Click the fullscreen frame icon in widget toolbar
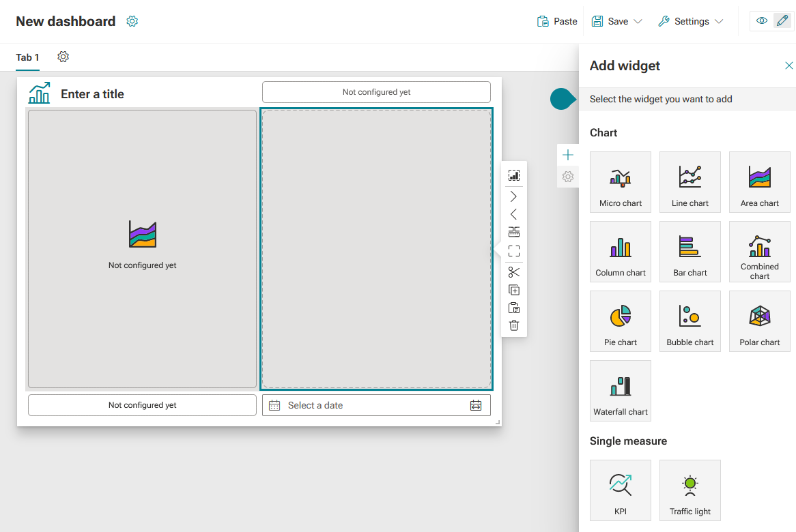796x532 pixels. [x=514, y=250]
